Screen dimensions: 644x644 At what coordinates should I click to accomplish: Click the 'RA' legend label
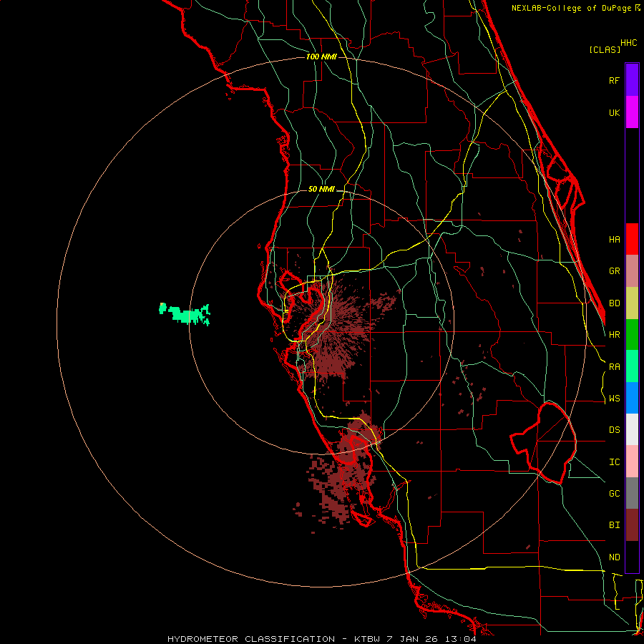tap(614, 367)
